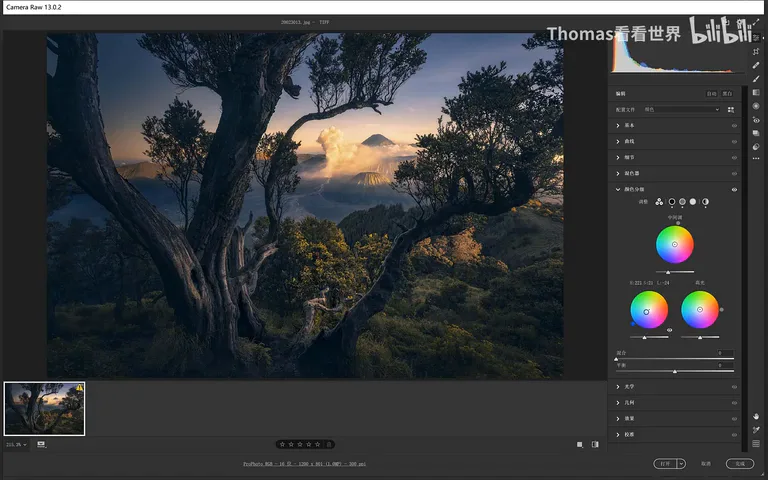Toggle shadows wheel eye preview
This screenshot has height=480, width=768.
[670, 330]
